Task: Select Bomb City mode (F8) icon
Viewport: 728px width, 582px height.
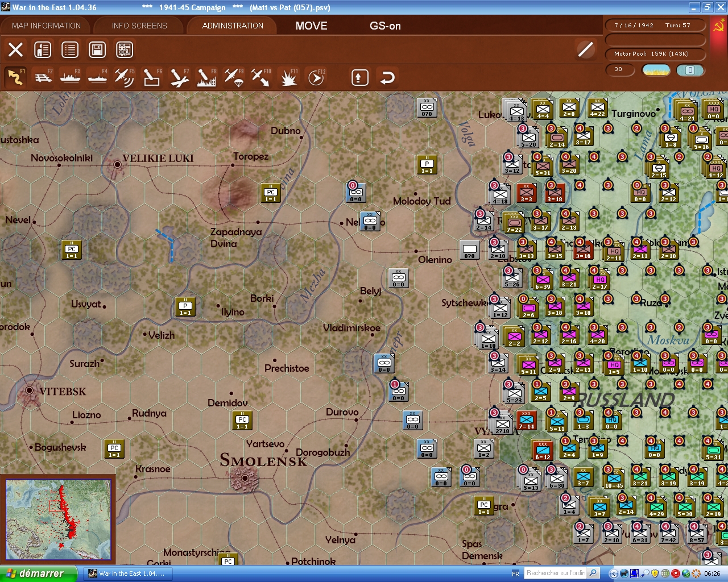Action: (x=206, y=77)
